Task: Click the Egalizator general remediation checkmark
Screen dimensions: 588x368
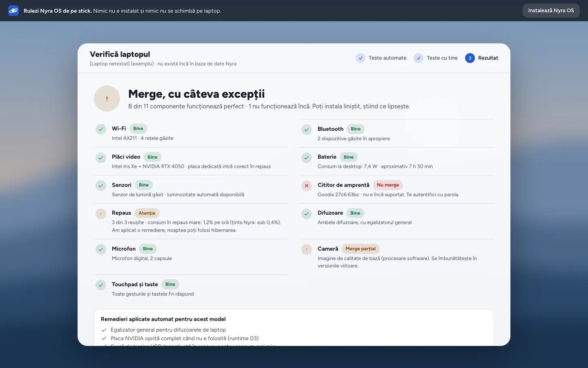Action: [x=104, y=330]
